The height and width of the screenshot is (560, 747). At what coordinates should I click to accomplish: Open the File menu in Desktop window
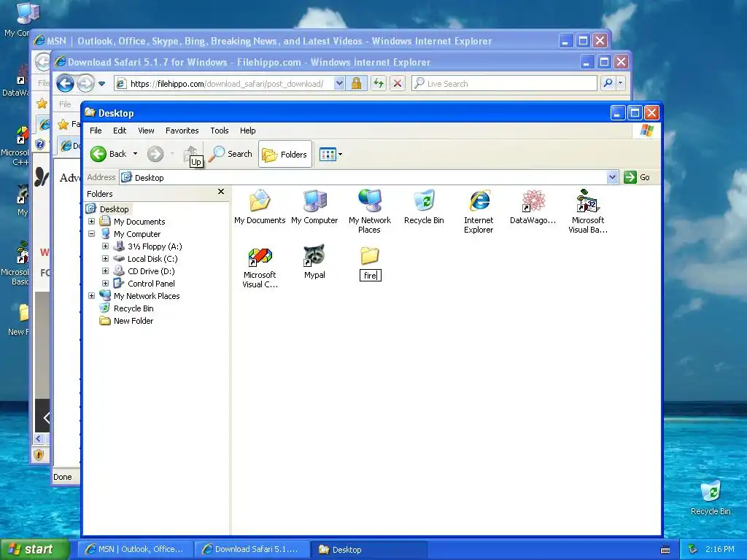point(96,131)
